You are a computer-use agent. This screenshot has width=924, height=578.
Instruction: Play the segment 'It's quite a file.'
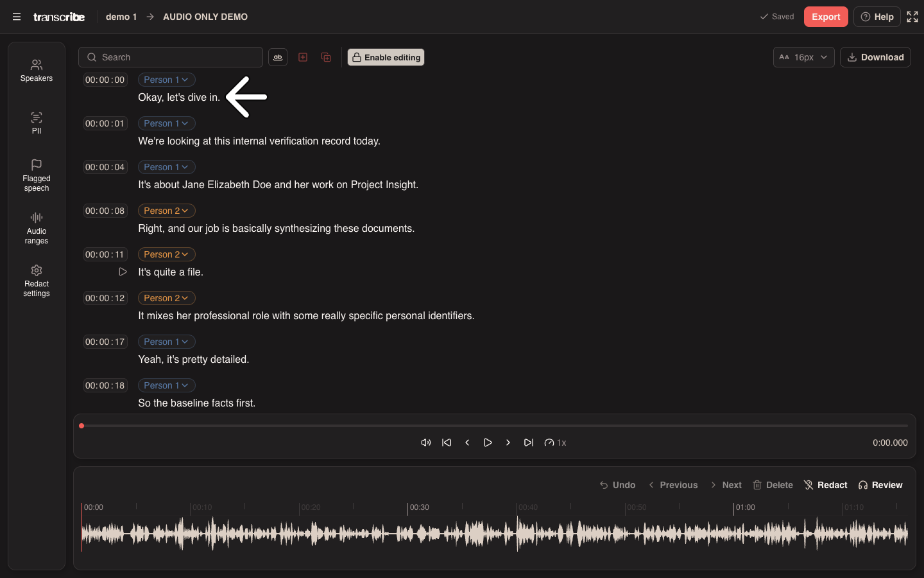coord(123,272)
